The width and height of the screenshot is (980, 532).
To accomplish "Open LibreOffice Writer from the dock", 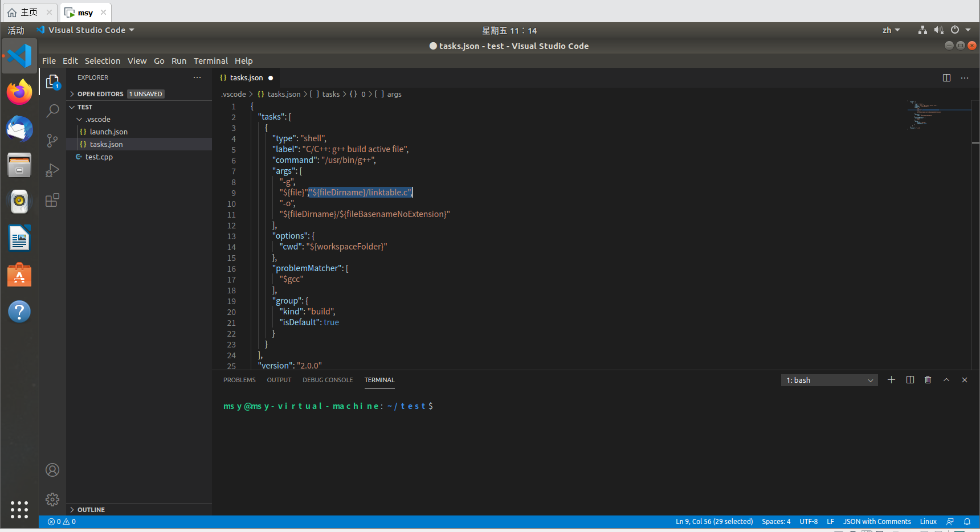I will (19, 238).
